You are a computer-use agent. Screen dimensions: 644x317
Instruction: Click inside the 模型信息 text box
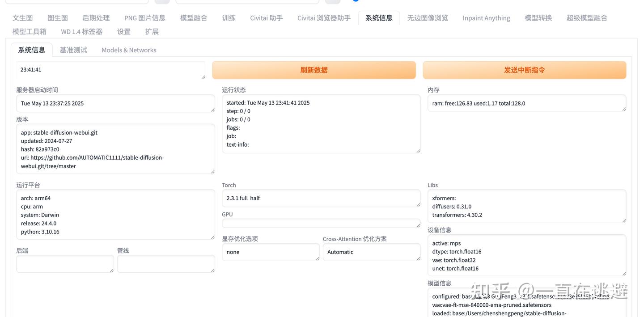pos(527,303)
